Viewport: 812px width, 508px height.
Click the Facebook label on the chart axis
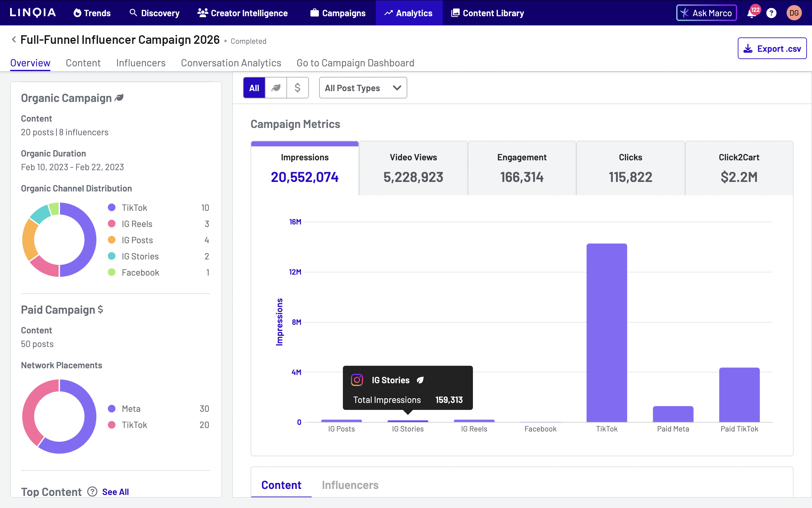point(540,429)
